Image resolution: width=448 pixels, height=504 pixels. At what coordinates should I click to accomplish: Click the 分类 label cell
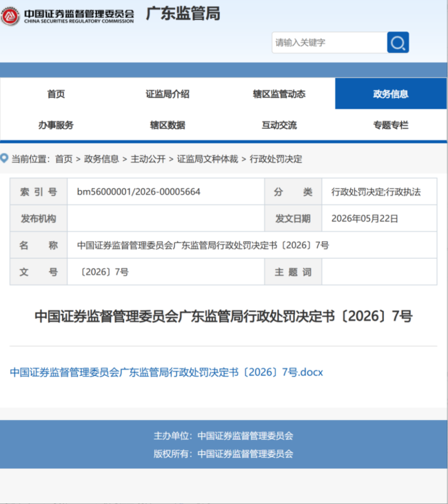click(293, 191)
